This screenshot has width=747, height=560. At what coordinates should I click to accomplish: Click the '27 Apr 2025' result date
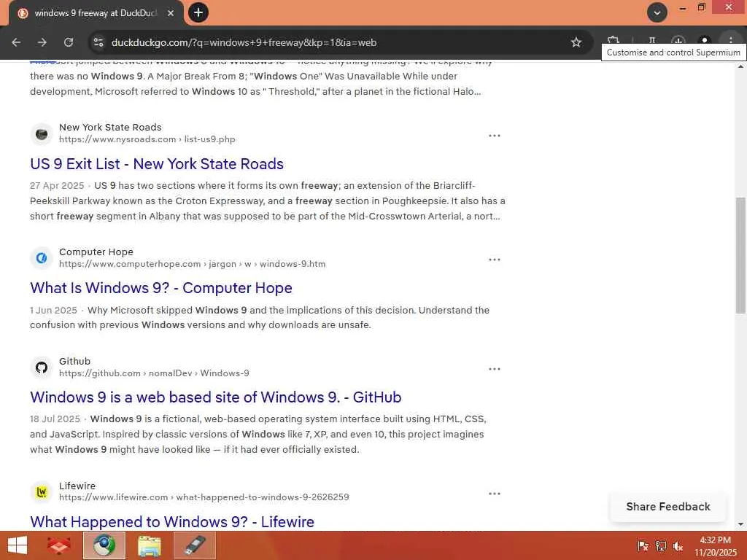(57, 186)
